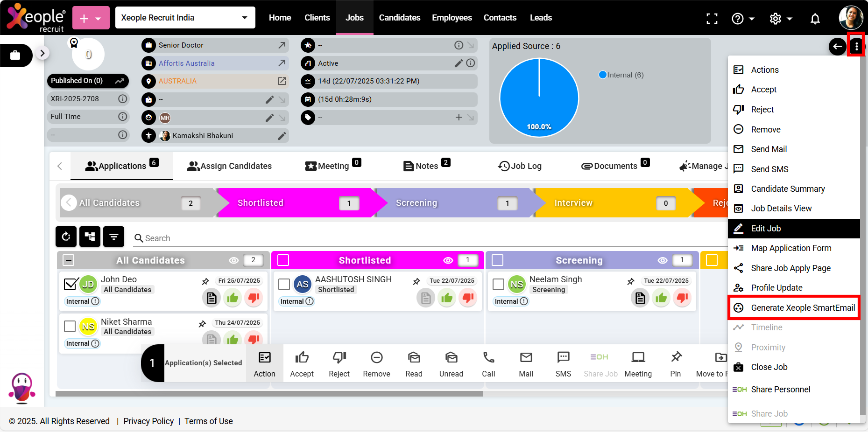Open John Deo's resume document icon
Viewport: 868px width, 432px height.
pyautogui.click(x=212, y=298)
